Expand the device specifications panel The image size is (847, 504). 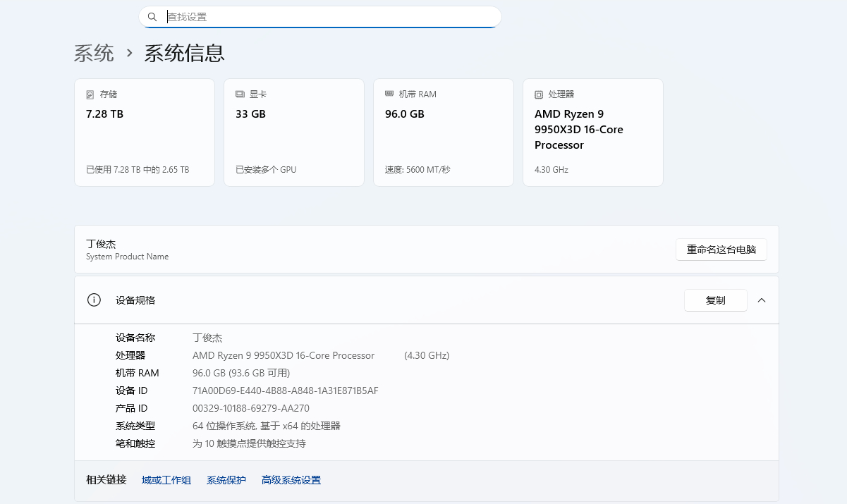tap(761, 300)
